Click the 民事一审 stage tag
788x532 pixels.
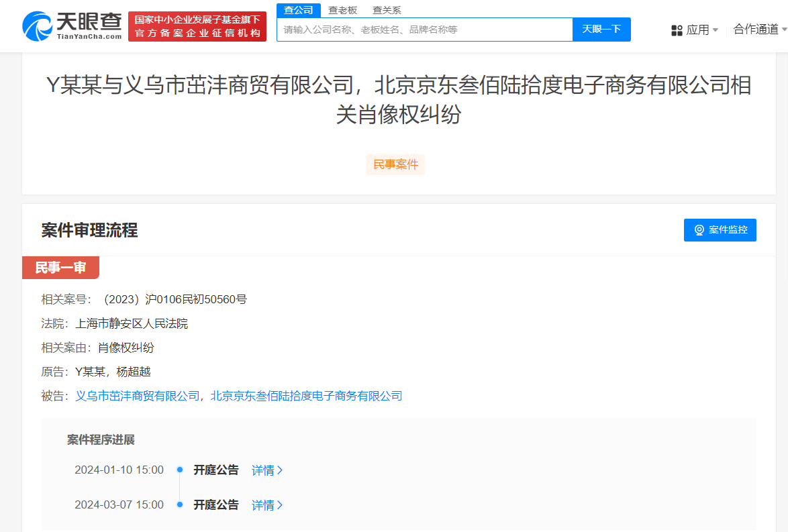61,267
